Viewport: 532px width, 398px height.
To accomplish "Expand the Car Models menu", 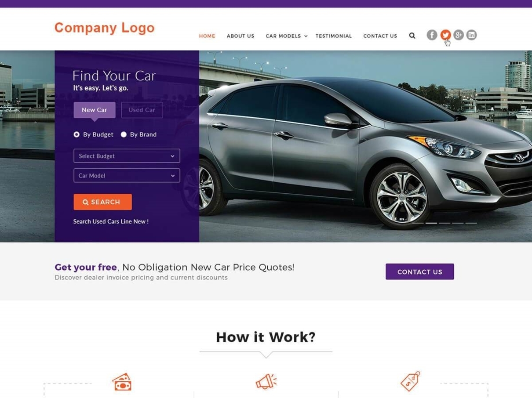I will pyautogui.click(x=287, y=36).
